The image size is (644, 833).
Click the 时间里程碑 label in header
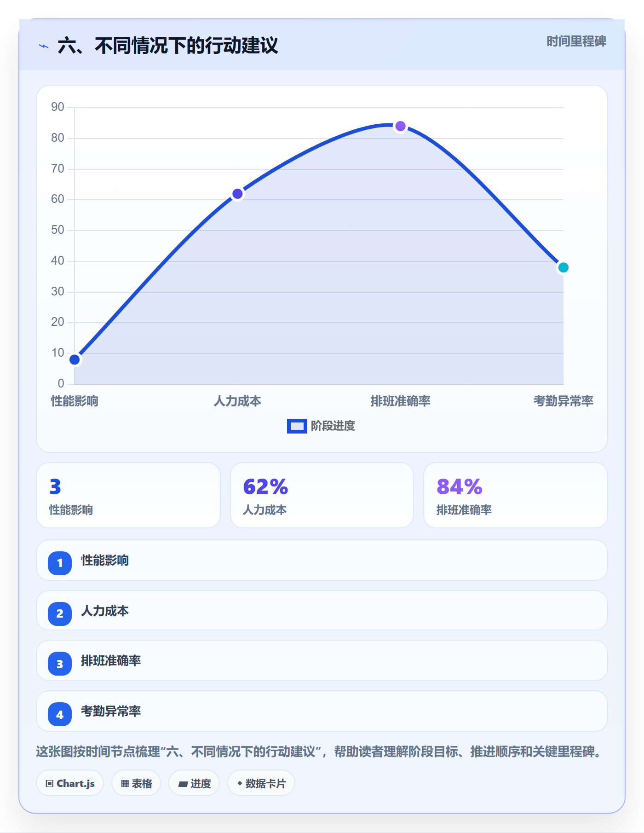click(x=576, y=41)
